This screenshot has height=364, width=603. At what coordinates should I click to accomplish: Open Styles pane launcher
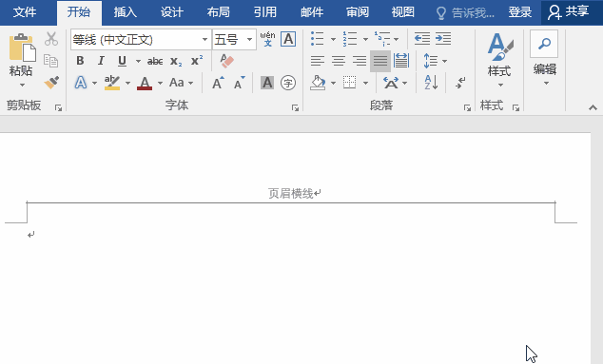(515, 108)
